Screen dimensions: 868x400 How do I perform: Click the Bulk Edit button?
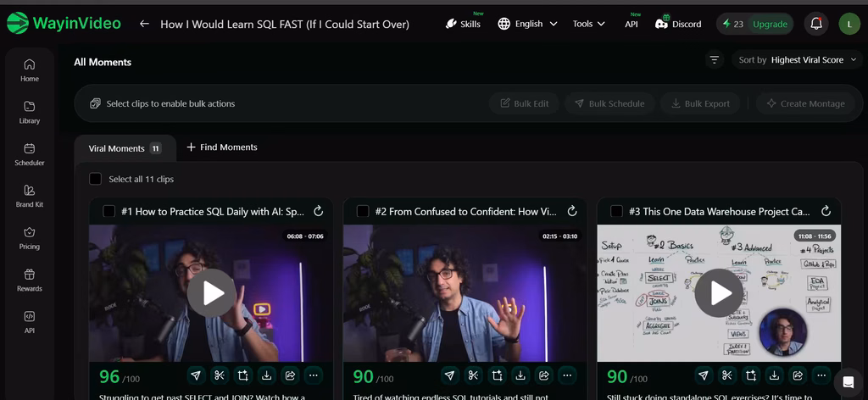click(x=525, y=103)
